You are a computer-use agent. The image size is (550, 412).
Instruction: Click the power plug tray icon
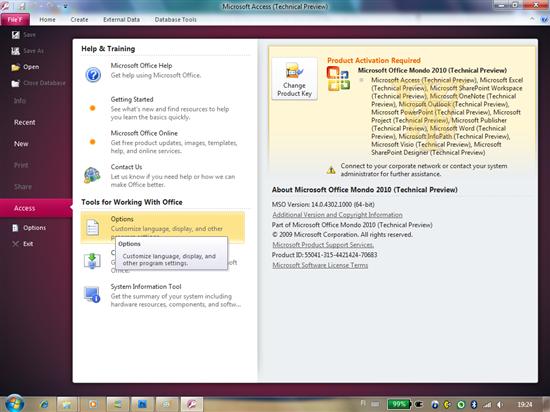[419, 404]
